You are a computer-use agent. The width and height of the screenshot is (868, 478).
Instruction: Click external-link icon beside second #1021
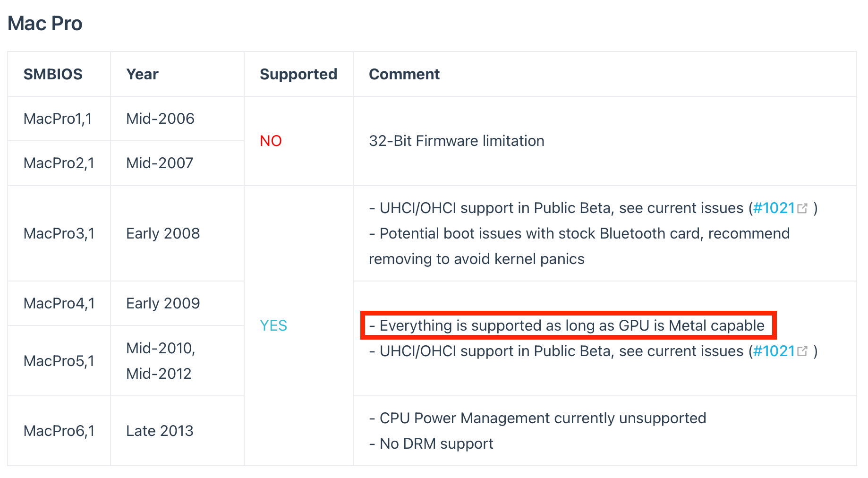802,351
